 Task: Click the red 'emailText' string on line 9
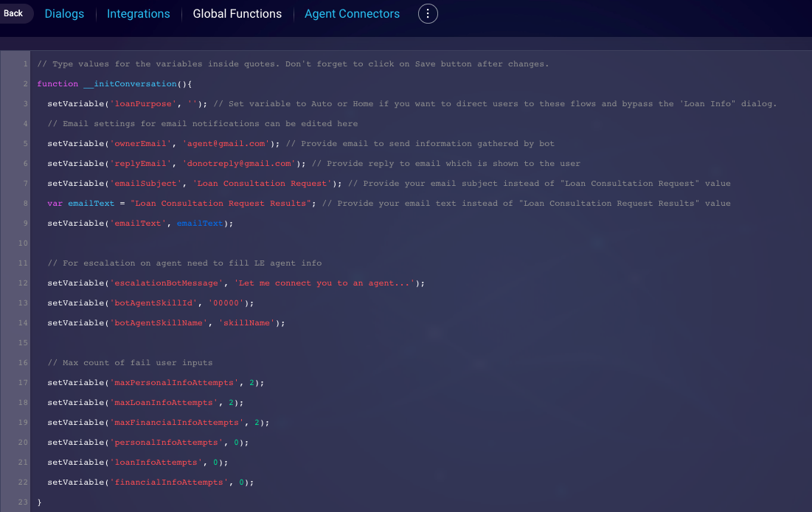(138, 224)
